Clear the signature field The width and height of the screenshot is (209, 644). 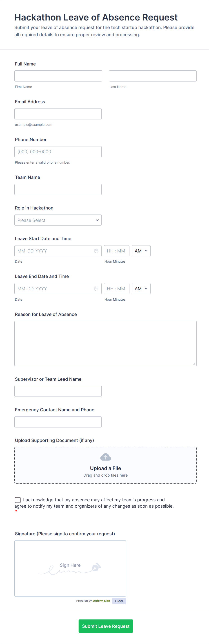coord(119,601)
